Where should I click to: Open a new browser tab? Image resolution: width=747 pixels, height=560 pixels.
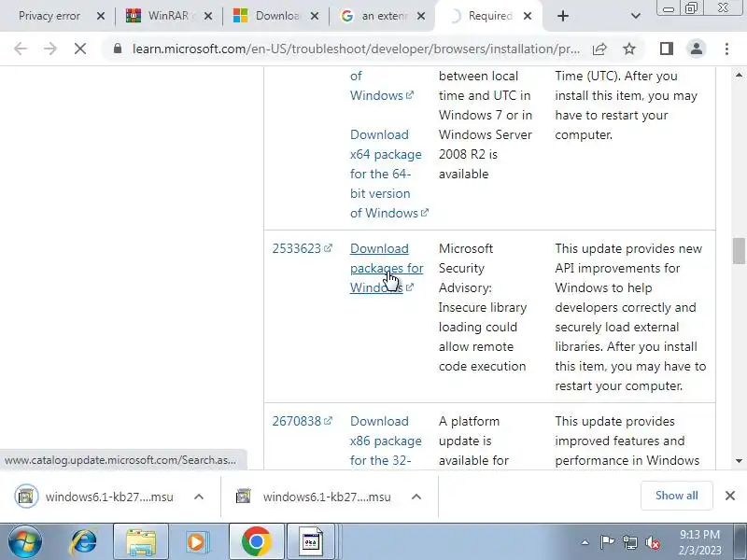pyautogui.click(x=563, y=16)
